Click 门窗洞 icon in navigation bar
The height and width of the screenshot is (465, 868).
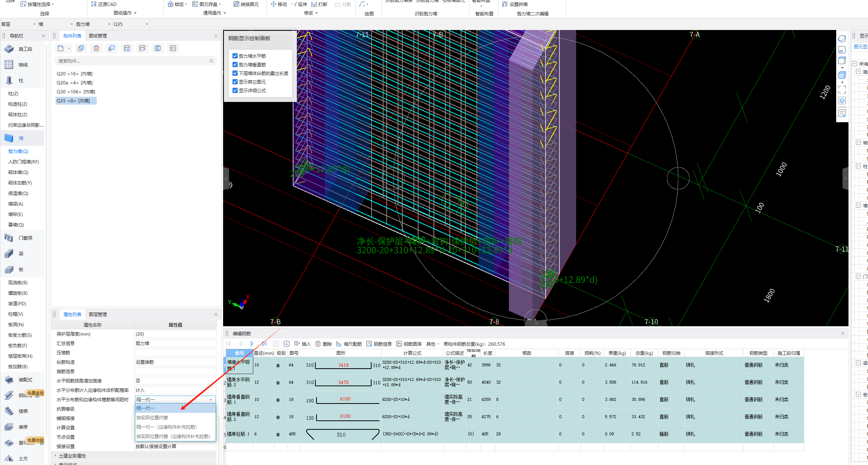(x=9, y=238)
